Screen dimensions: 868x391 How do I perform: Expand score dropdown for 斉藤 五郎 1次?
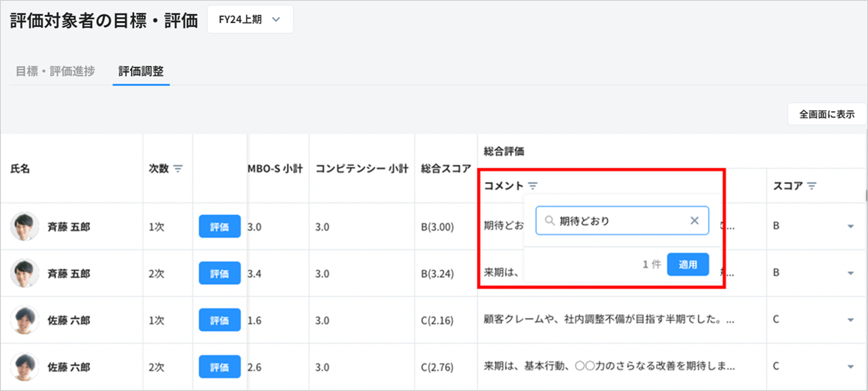[x=850, y=227]
